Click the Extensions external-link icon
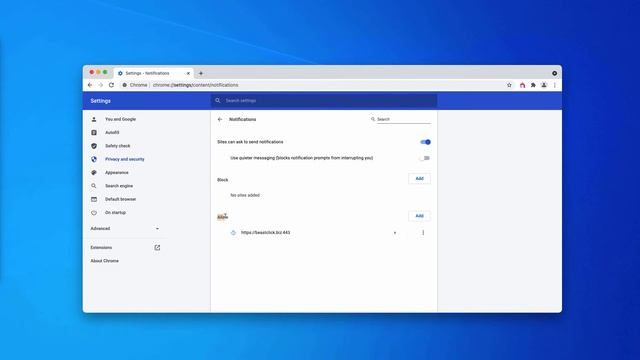The width and height of the screenshot is (640, 360). (x=157, y=247)
